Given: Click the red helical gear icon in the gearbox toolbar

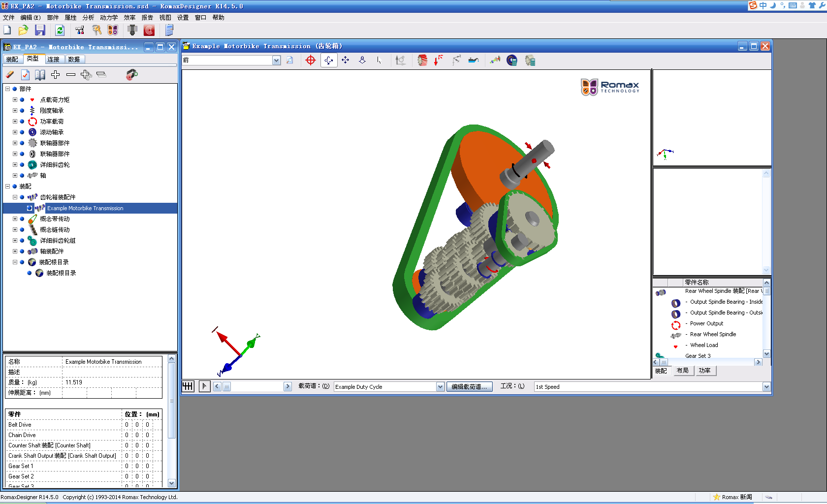Looking at the screenshot, I should click(422, 60).
